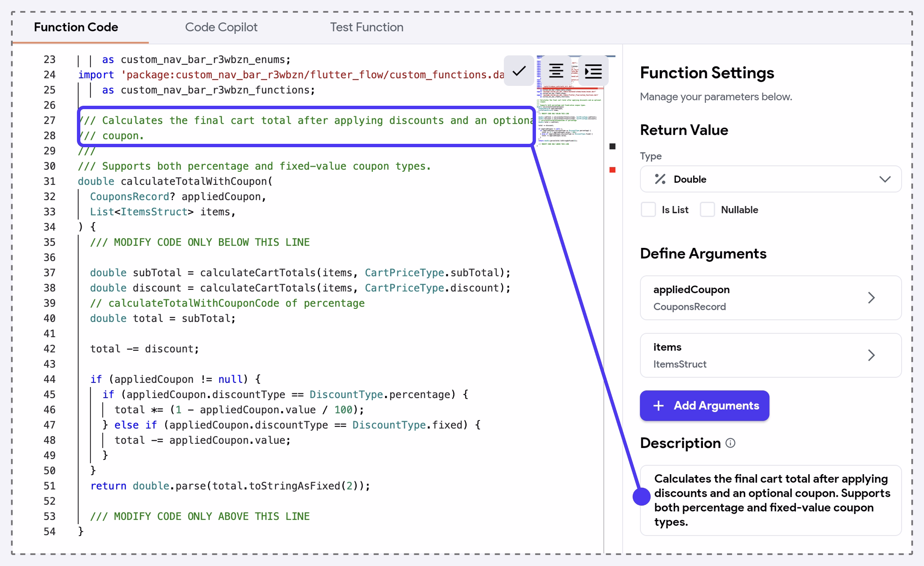Click the black marker in editor overview ruler
Screen dimensions: 924x566
612,146
